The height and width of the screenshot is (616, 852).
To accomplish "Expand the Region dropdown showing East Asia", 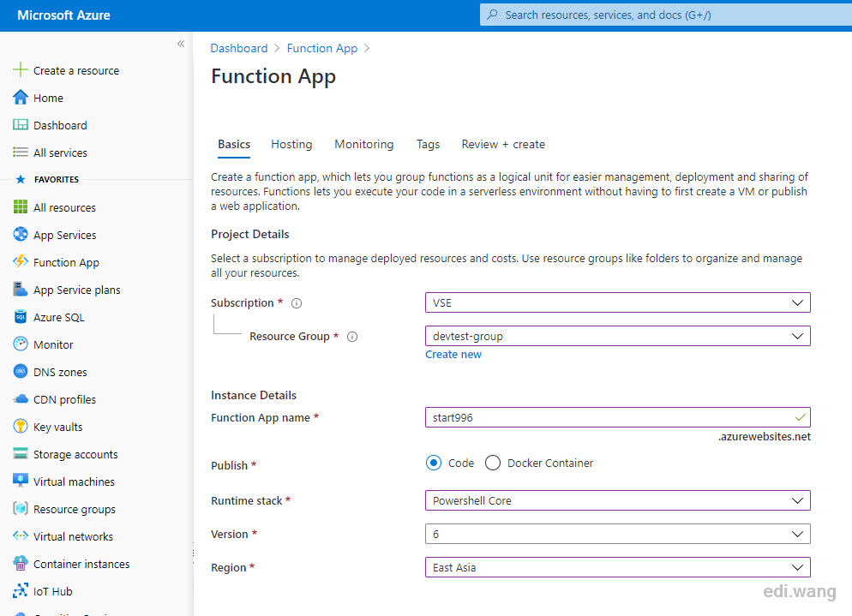I will pyautogui.click(x=618, y=567).
